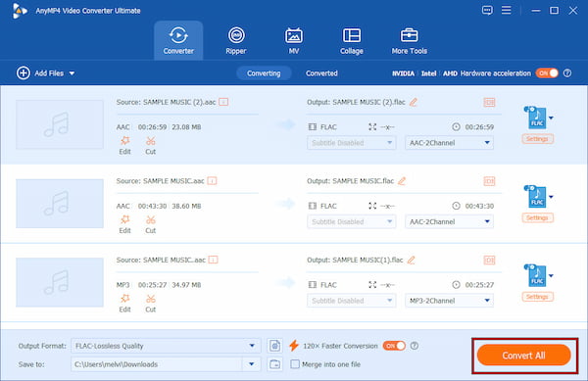Check Merge into one file
This screenshot has height=381, width=588.
pos(295,364)
